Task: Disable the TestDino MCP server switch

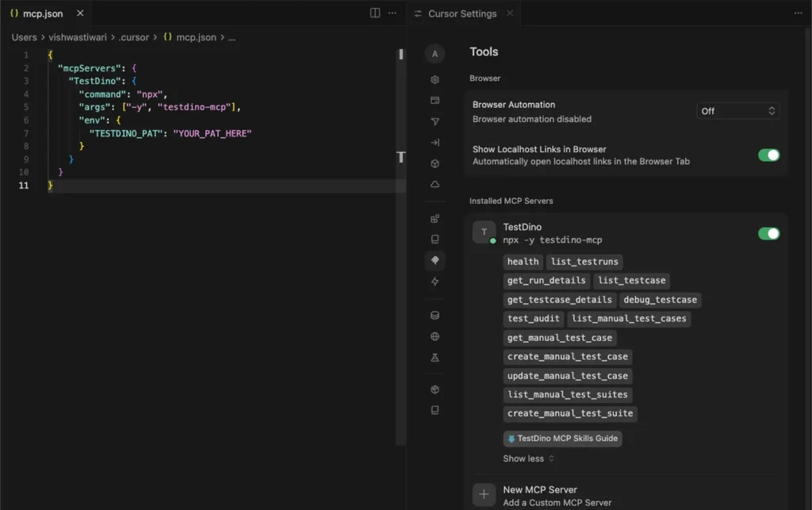Action: [768, 233]
